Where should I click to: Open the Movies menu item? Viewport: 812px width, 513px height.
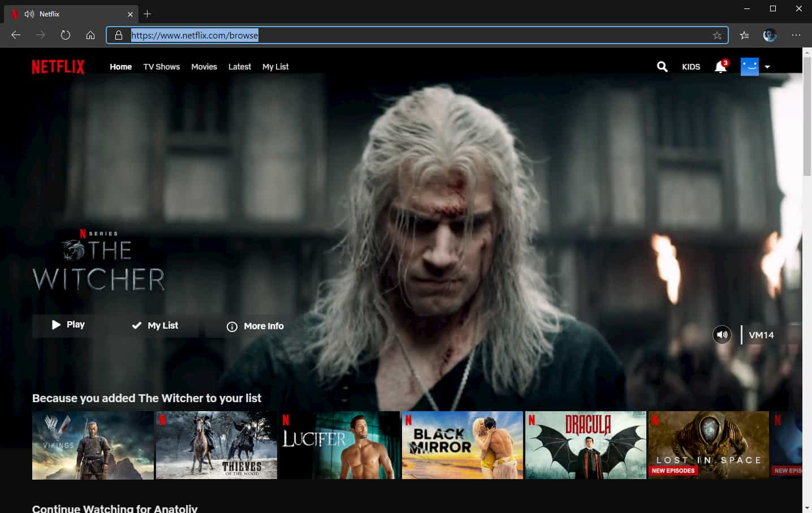[x=204, y=67]
